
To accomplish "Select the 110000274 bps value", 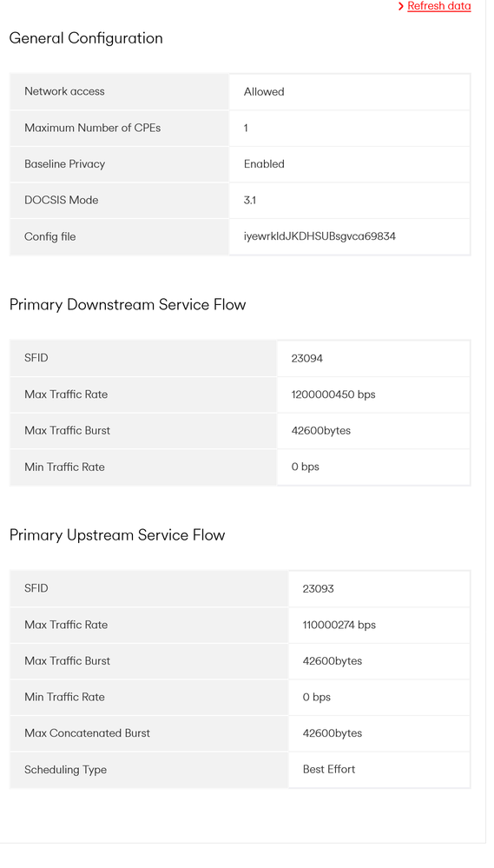I will pyautogui.click(x=339, y=625).
